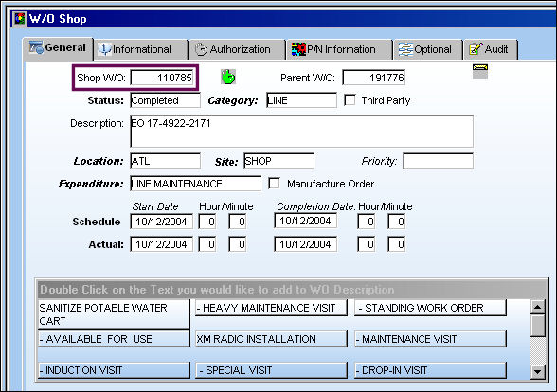
Task: Click the Schedule Start Date field
Action: [x=162, y=222]
